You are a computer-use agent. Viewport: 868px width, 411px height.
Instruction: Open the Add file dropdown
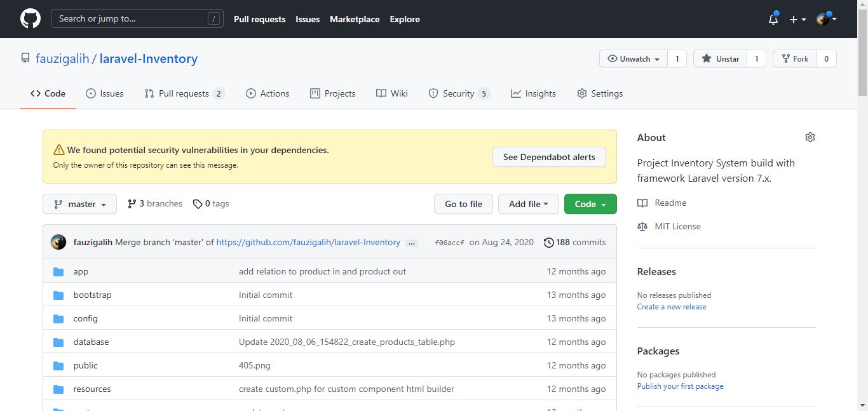(528, 204)
